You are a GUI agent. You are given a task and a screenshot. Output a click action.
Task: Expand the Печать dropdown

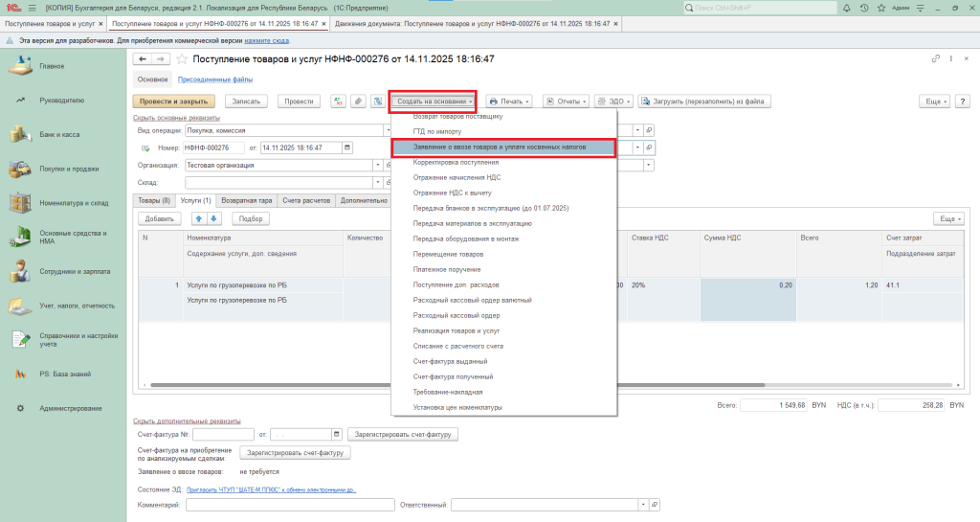[x=508, y=101]
